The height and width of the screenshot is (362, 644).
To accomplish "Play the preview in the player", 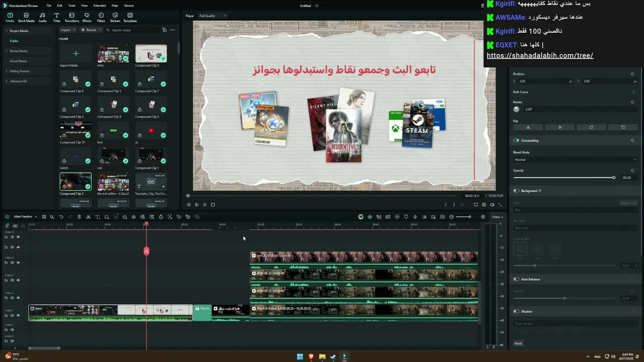I will pyautogui.click(x=205, y=205).
